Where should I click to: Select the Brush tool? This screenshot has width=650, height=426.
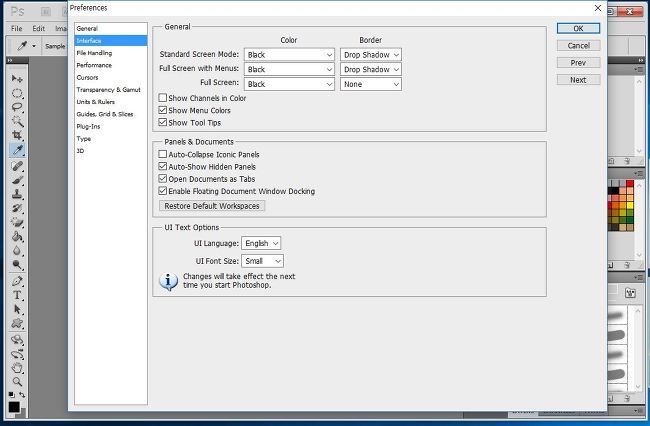17,180
